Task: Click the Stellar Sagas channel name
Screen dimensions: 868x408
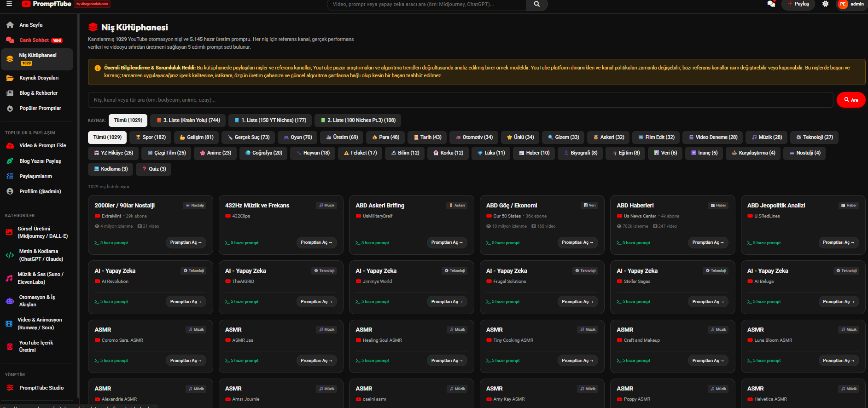Action: tap(637, 282)
